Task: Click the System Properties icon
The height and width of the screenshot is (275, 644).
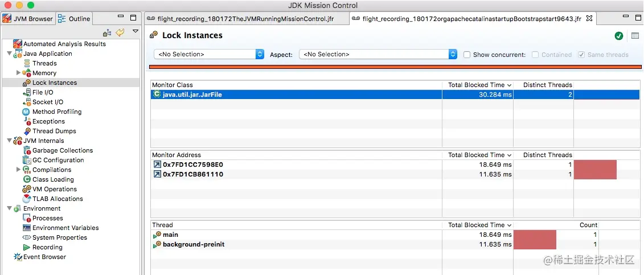Action: click(x=27, y=237)
